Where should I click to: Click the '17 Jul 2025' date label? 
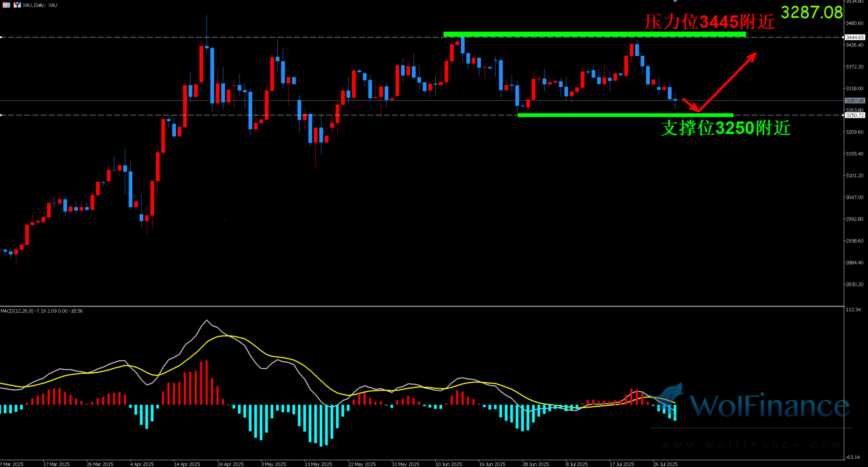tap(622, 464)
